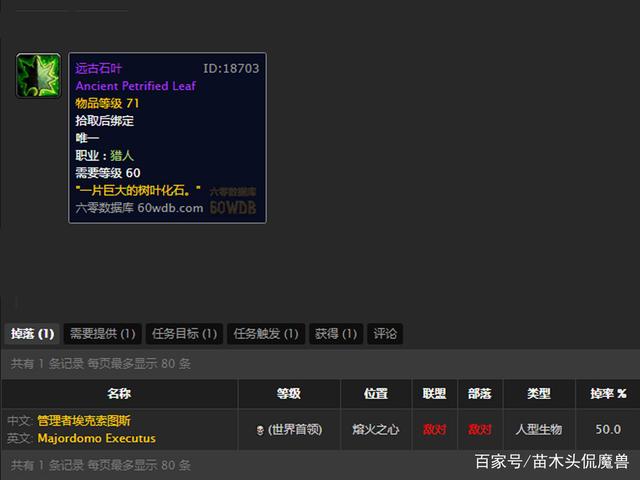Click the (世界首领) level text
The height and width of the screenshot is (480, 640).
295,430
